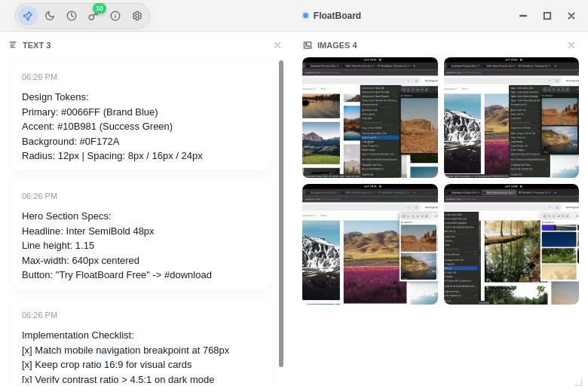Click the 06:26 PM timestamp on Hero Section card
This screenshot has width=588, height=392.
(39, 196)
